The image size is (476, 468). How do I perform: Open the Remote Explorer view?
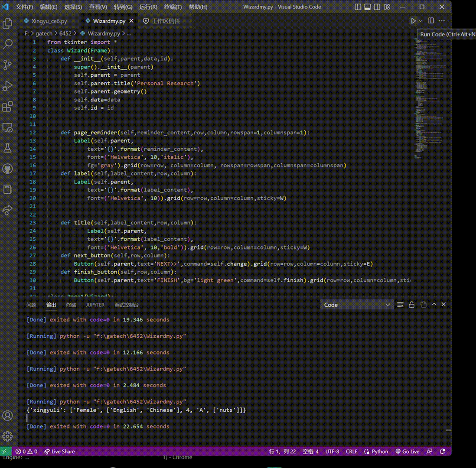point(7,127)
